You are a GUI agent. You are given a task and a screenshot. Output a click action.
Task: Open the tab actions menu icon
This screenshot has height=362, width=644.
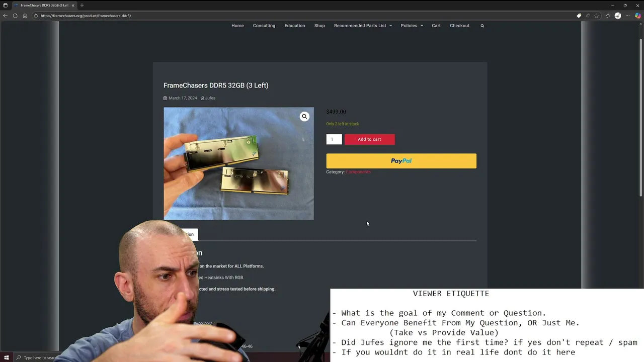point(6,5)
